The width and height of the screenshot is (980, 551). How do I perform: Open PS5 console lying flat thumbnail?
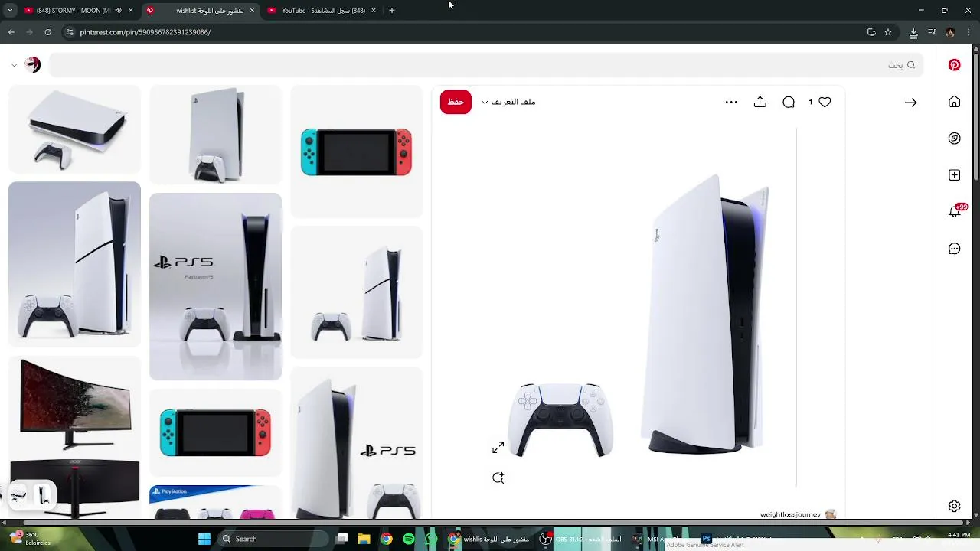74,129
